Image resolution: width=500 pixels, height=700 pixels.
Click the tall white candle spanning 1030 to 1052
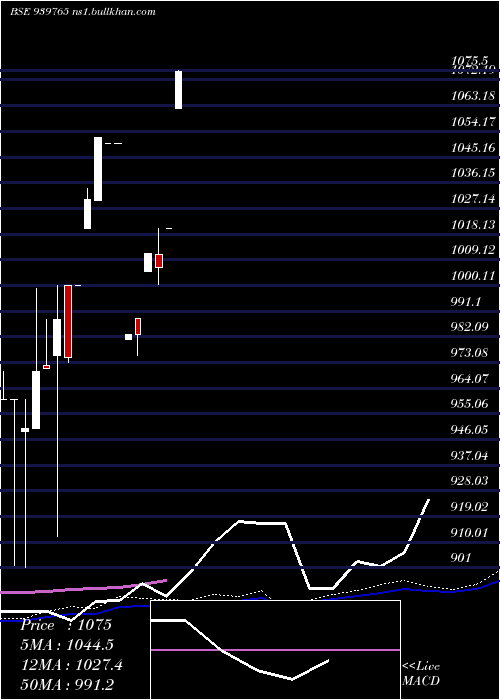pos(98,169)
